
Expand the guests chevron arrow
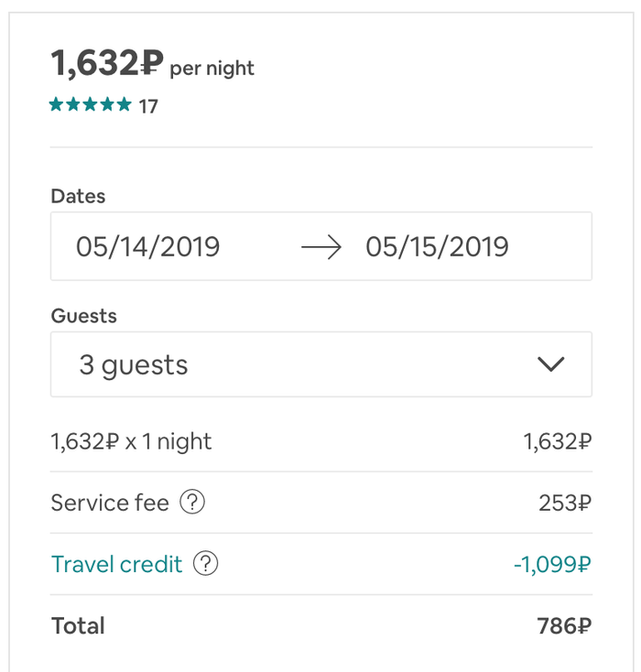tap(550, 364)
